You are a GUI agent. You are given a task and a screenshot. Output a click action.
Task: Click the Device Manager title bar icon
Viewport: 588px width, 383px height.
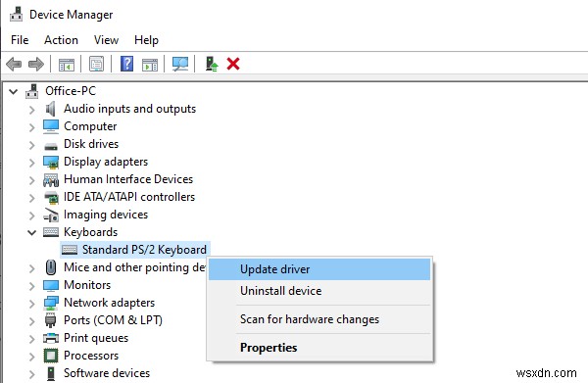click(16, 15)
